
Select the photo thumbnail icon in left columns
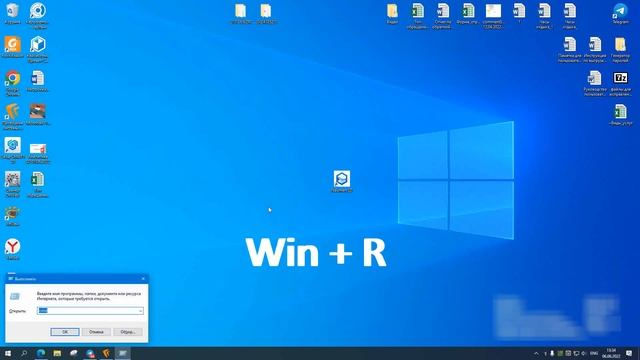[x=38, y=114]
